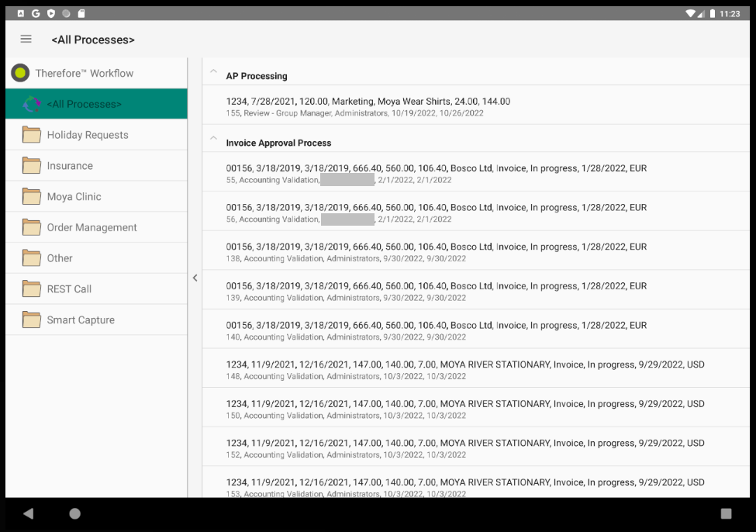Open MOYA RIVER STATIONARY task 150

(x=476, y=409)
